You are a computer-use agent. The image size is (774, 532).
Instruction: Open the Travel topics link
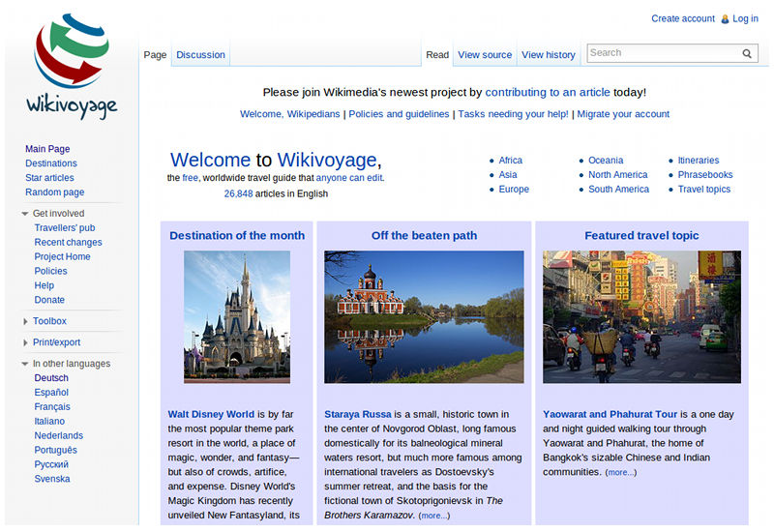(x=704, y=189)
